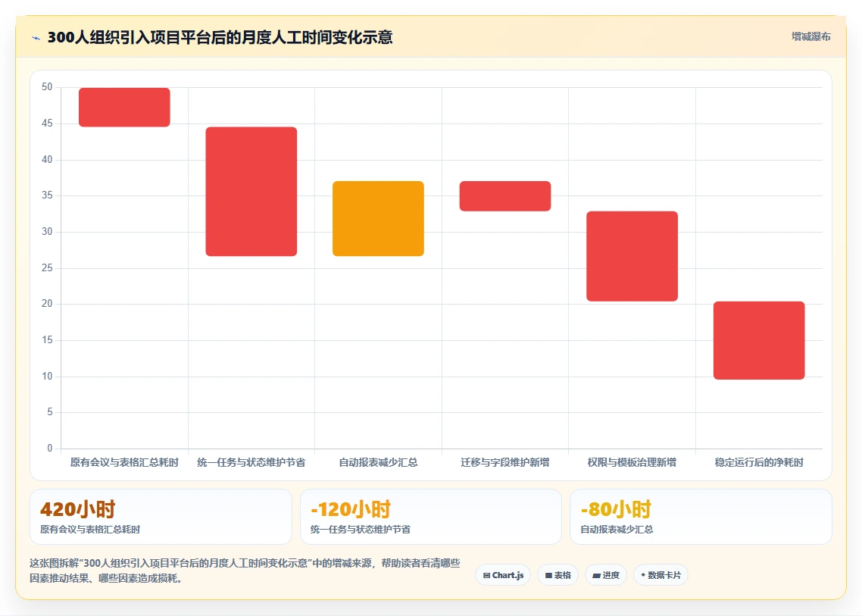This screenshot has width=862, height=616.
Task: Click the y-axis value 25
Action: (x=47, y=268)
